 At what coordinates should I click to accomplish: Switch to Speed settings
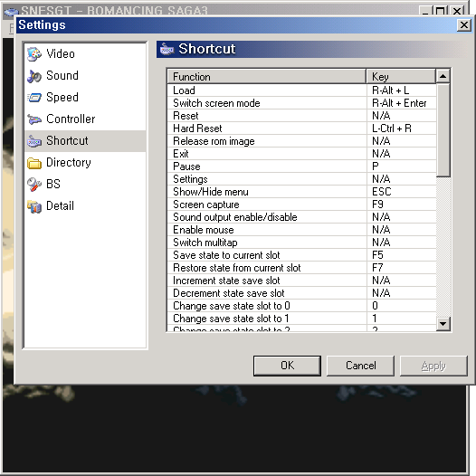click(62, 98)
